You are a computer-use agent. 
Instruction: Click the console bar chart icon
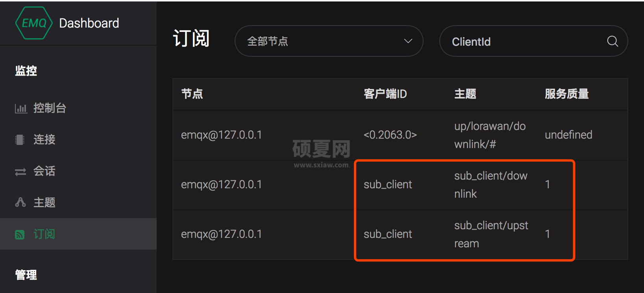click(21, 108)
